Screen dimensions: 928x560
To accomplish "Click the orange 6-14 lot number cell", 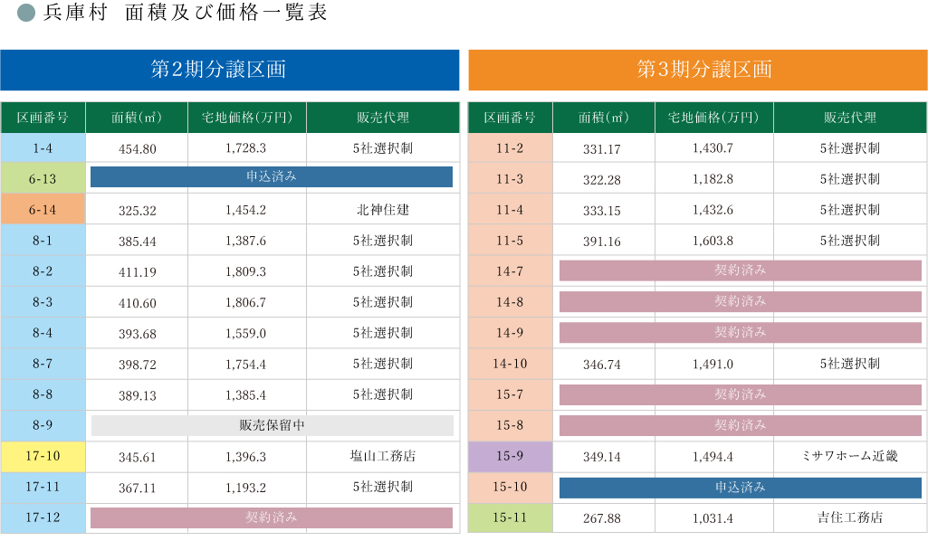I will (x=43, y=210).
